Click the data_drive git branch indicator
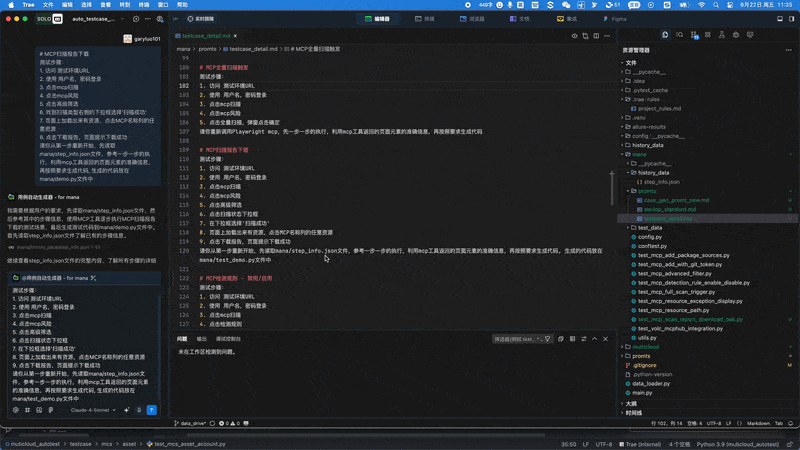Screen dimensions: 800x450 coord(190,423)
